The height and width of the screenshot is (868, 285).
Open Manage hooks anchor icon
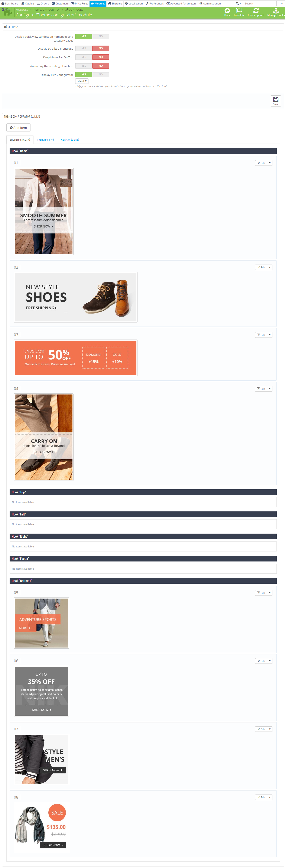point(276,10)
